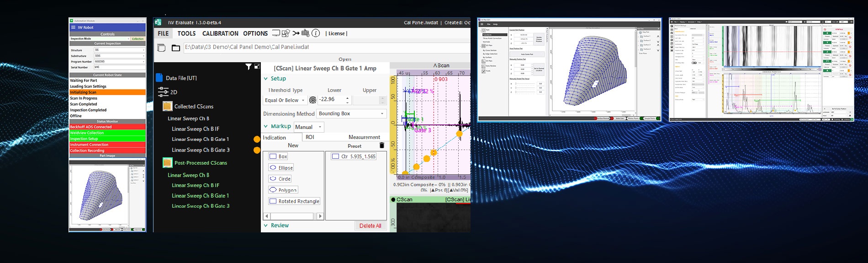Click the Delete All button
Viewport: 868px width, 263px height.
click(x=370, y=226)
